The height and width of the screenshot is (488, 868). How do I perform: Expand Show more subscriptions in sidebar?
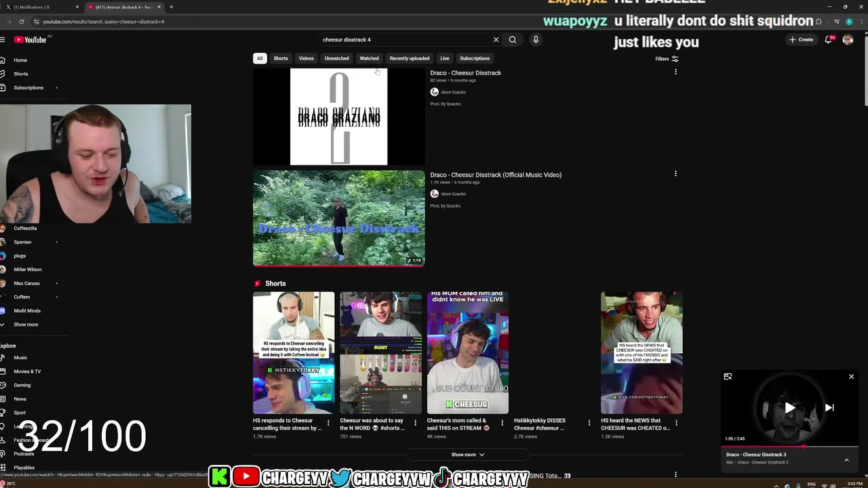(x=26, y=325)
